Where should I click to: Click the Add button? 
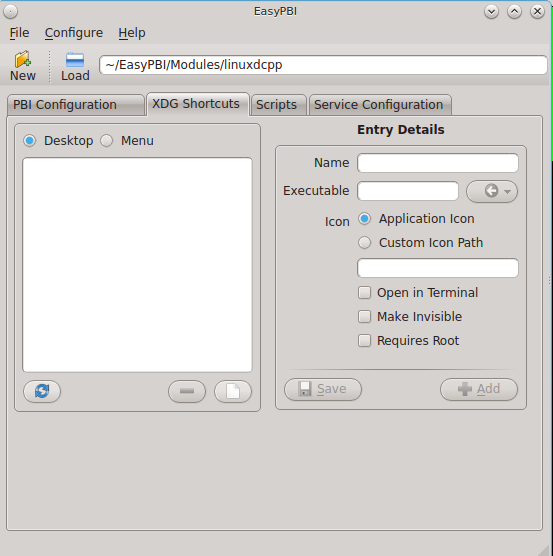479,389
